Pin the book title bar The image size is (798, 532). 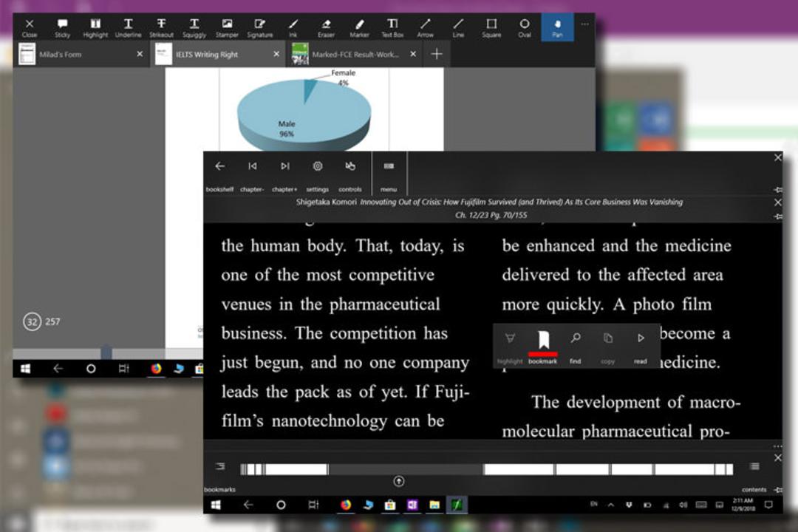pyautogui.click(x=777, y=216)
